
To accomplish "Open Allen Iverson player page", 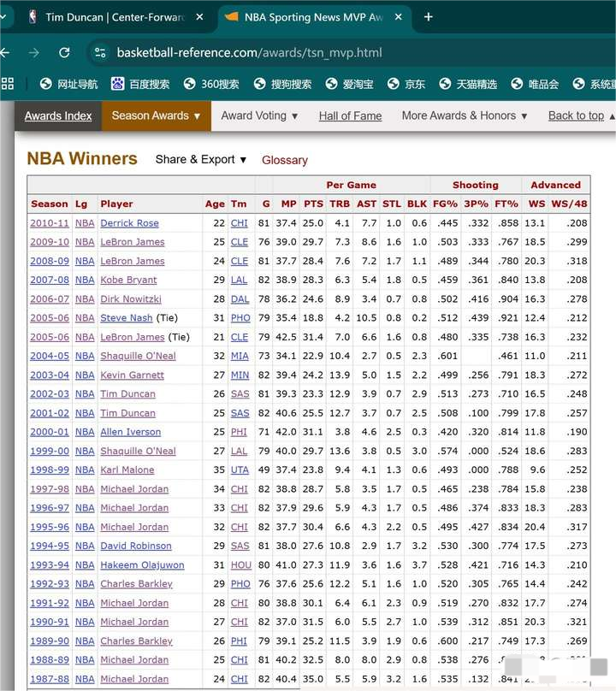I will point(131,432).
